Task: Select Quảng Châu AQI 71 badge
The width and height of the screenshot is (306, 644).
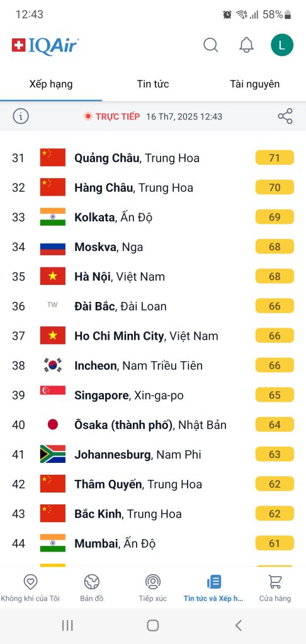Action: (x=275, y=158)
